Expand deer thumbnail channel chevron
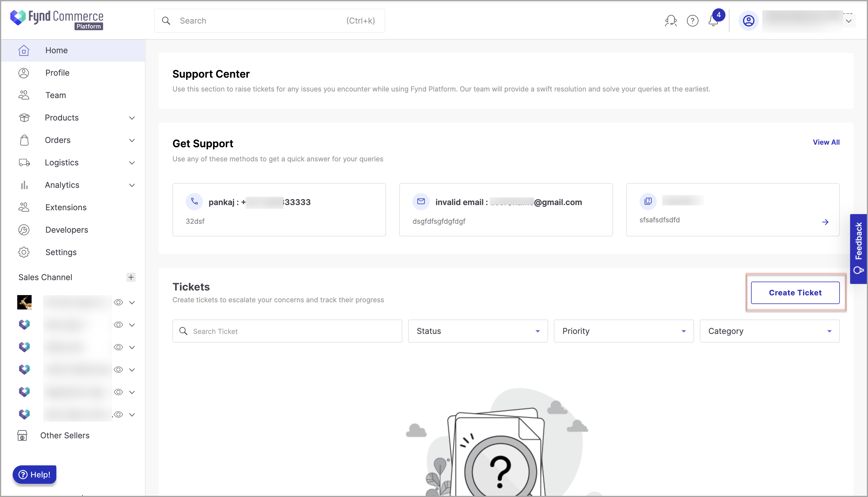This screenshot has width=868, height=497. click(x=132, y=303)
